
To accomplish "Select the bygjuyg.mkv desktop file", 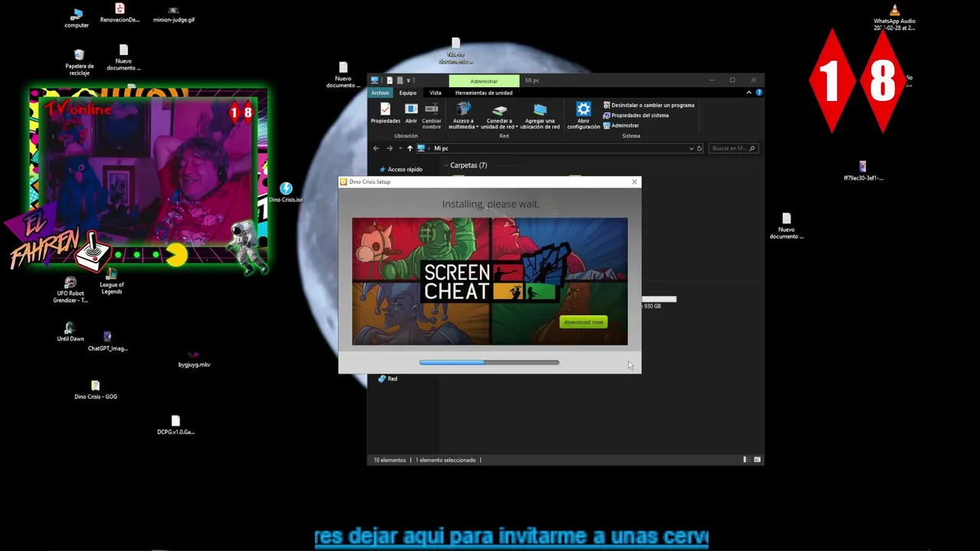I will coord(194,360).
